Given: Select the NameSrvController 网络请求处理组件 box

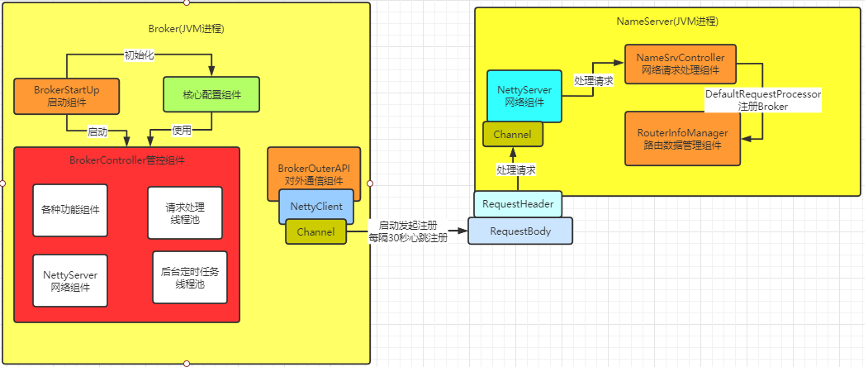Looking at the screenshot, I should coord(681,64).
